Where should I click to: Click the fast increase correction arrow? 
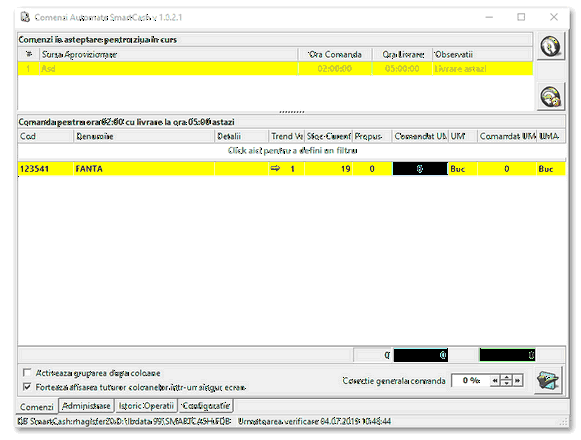click(x=518, y=381)
